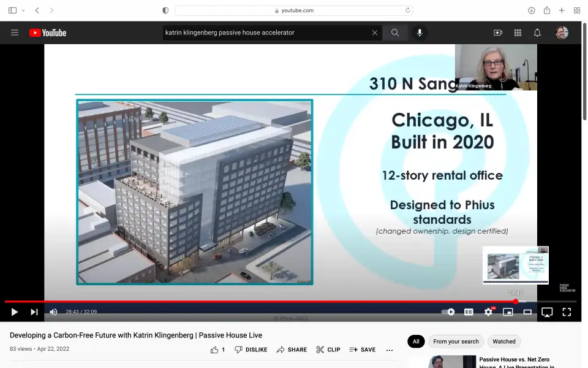Open YouTube apps grid
The width and height of the screenshot is (588, 368).
coord(518,33)
